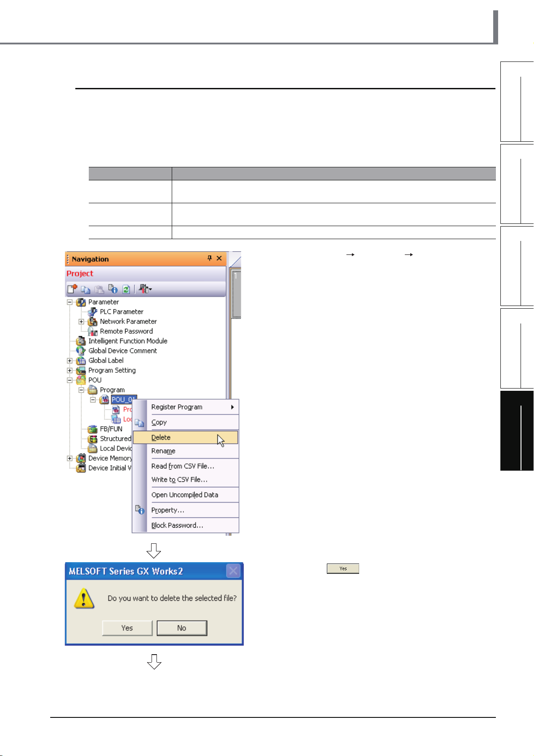
Task: Select the Program Setting tree item label
Action: 112,371
